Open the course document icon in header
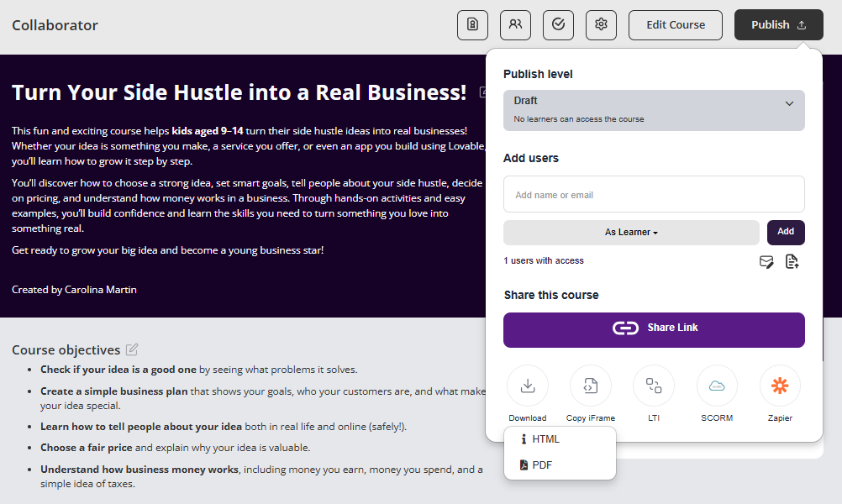The width and height of the screenshot is (842, 504). [472, 25]
